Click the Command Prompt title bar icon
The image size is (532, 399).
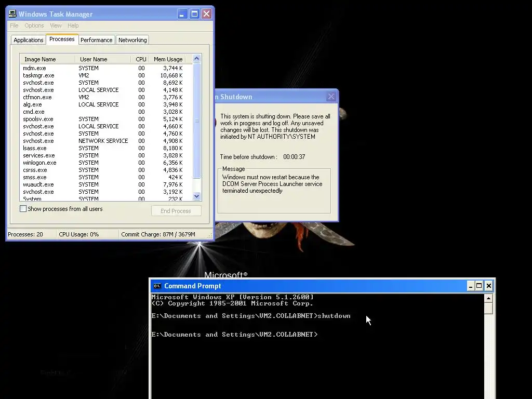[157, 286]
